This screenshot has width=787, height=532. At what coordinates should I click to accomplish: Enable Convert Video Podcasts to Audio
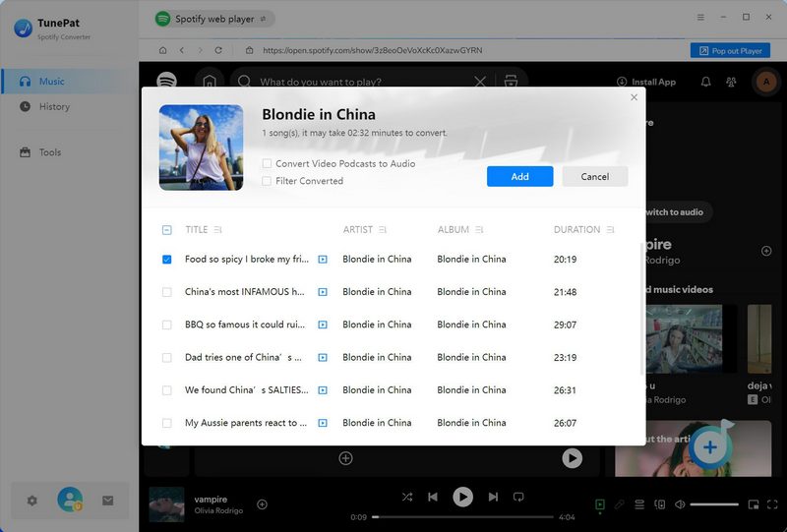[267, 163]
